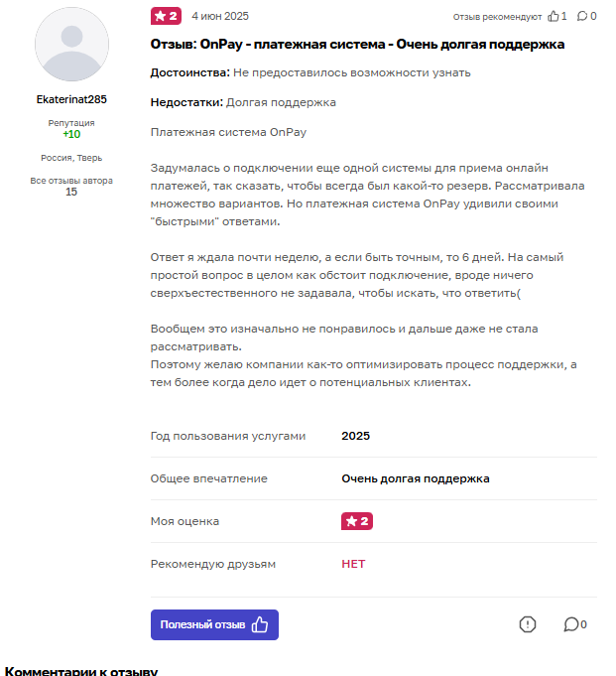The width and height of the screenshot is (616, 676).
Task: Open "Все отзывы автора" link
Action: point(71,181)
